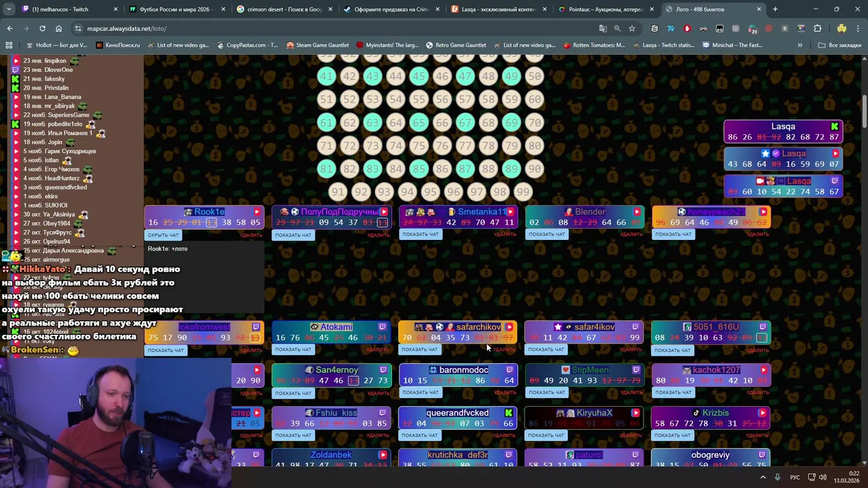This screenshot has height=488, width=868.
Task: Open the taskbar clock showing 0:22
Action: tap(848, 477)
